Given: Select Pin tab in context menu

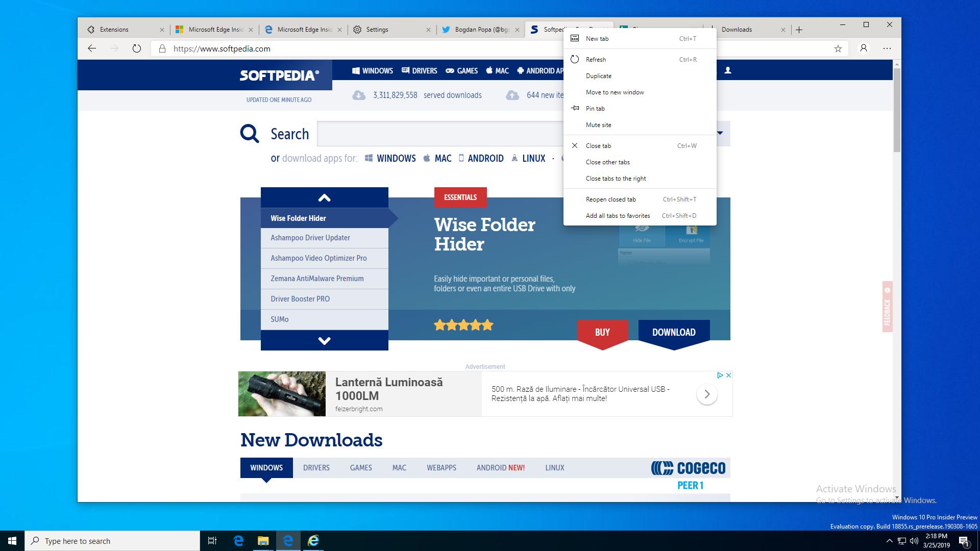Looking at the screenshot, I should click(x=640, y=108).
